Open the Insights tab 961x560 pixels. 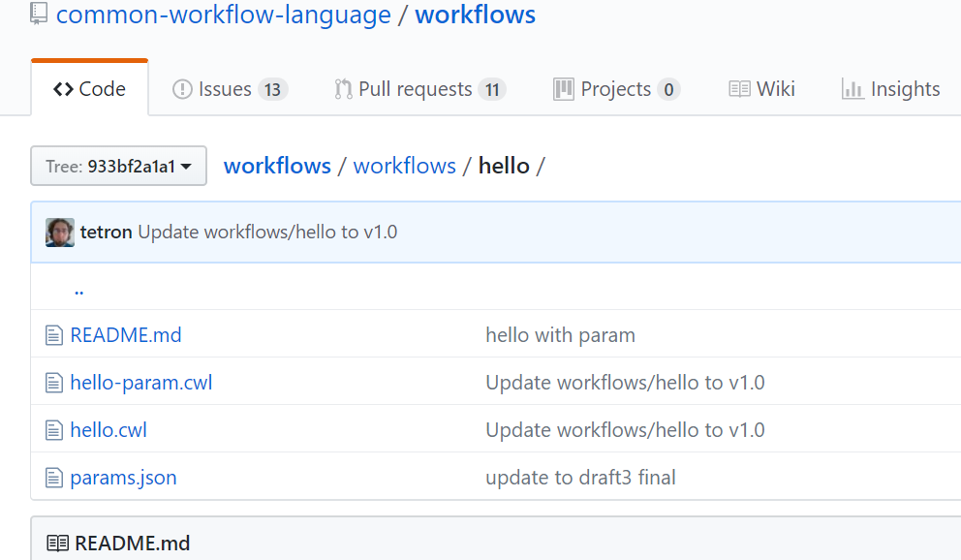click(x=890, y=89)
